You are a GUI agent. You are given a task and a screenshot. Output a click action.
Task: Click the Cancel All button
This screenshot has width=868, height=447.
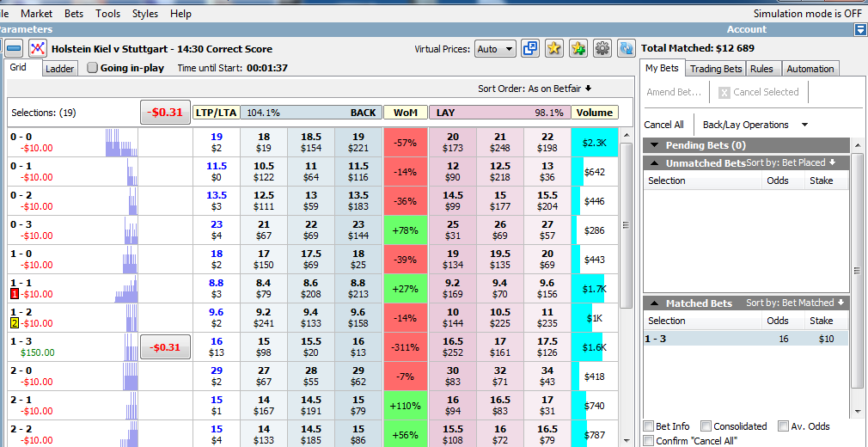pos(663,125)
